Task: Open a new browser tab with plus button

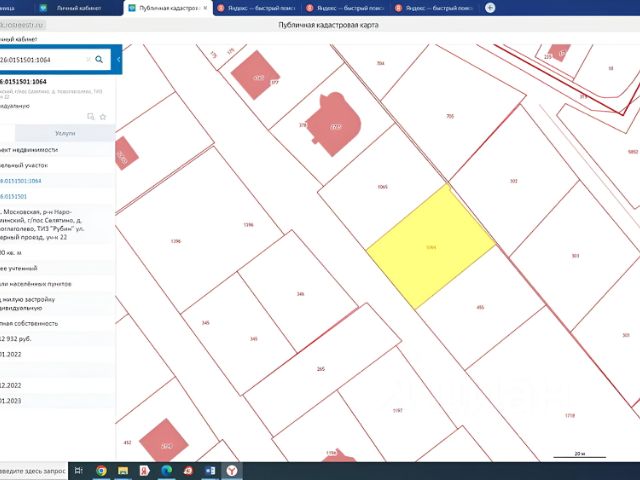Action: click(x=490, y=8)
